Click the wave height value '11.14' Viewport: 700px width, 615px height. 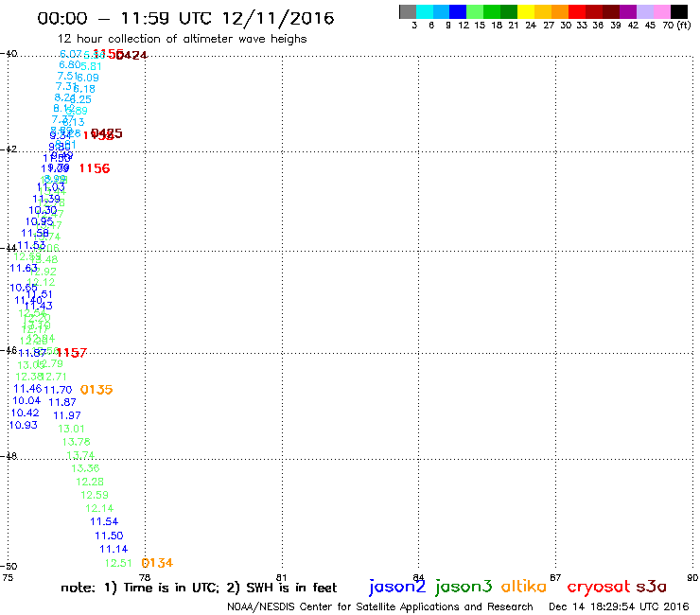114,549
